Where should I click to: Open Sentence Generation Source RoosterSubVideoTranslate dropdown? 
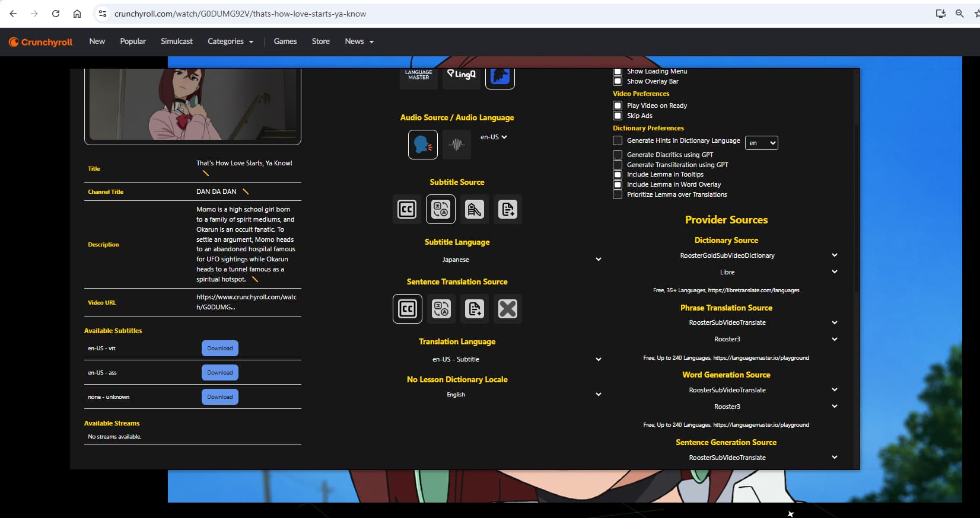click(x=727, y=458)
